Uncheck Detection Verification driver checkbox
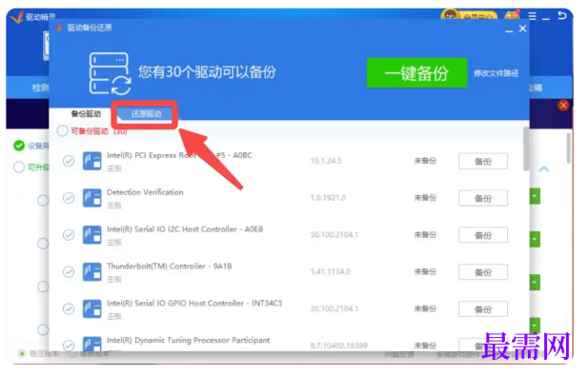588x376 pixels. coord(69,198)
